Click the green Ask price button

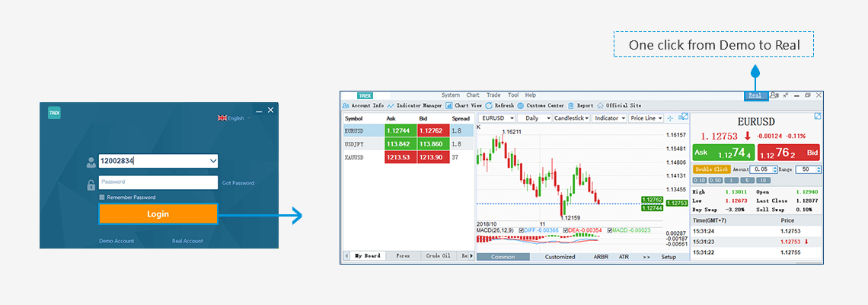[x=723, y=152]
